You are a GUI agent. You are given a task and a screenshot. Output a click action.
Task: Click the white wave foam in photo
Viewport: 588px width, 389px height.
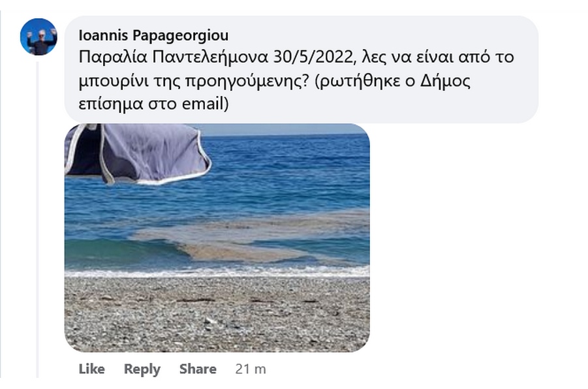[x=217, y=272]
